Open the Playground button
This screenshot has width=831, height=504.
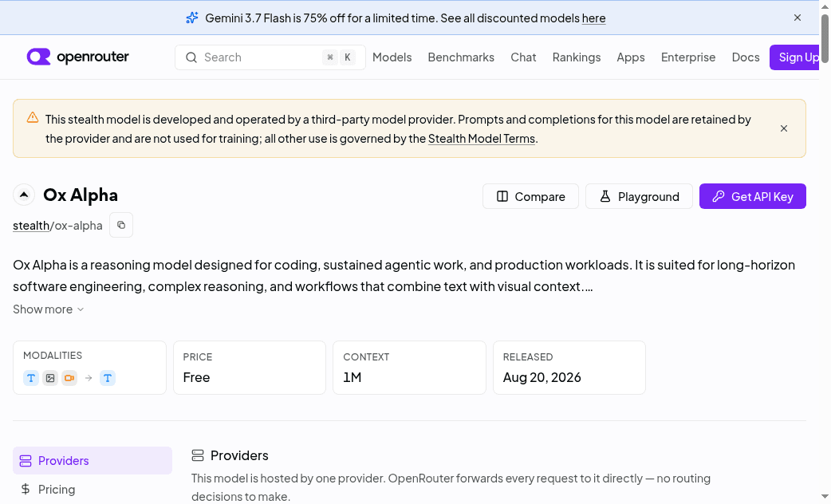639,197
